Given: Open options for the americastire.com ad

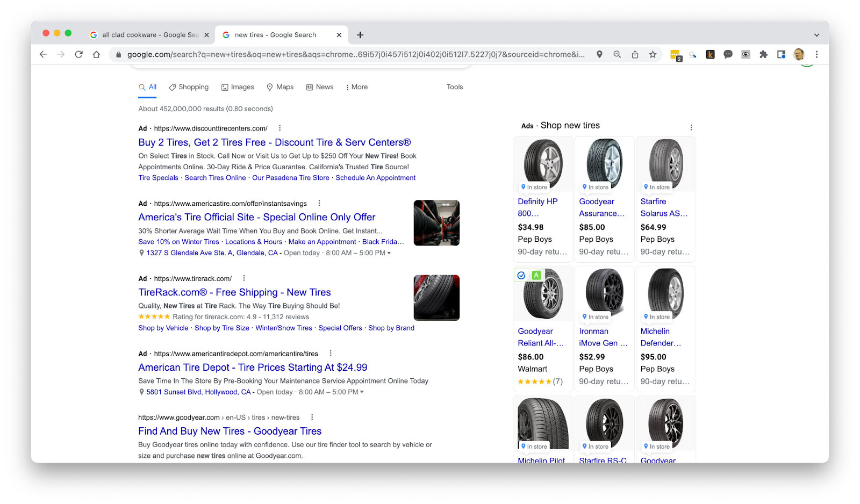Looking at the screenshot, I should (319, 203).
